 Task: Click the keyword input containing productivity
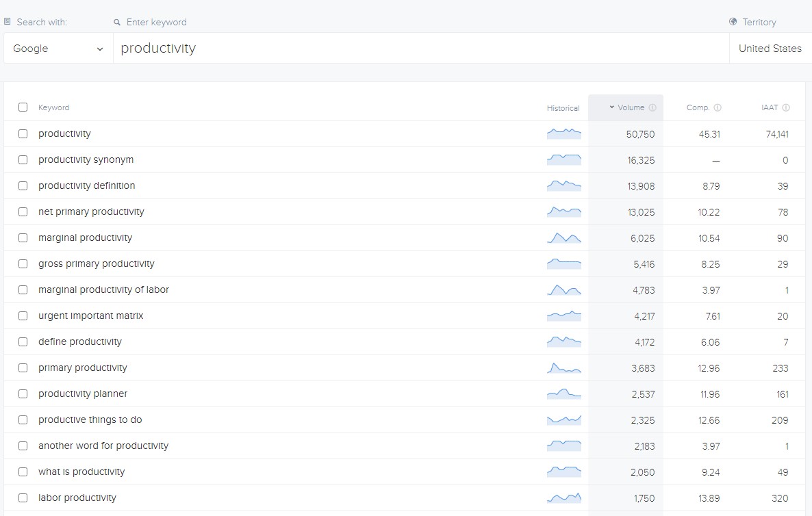[421, 48]
